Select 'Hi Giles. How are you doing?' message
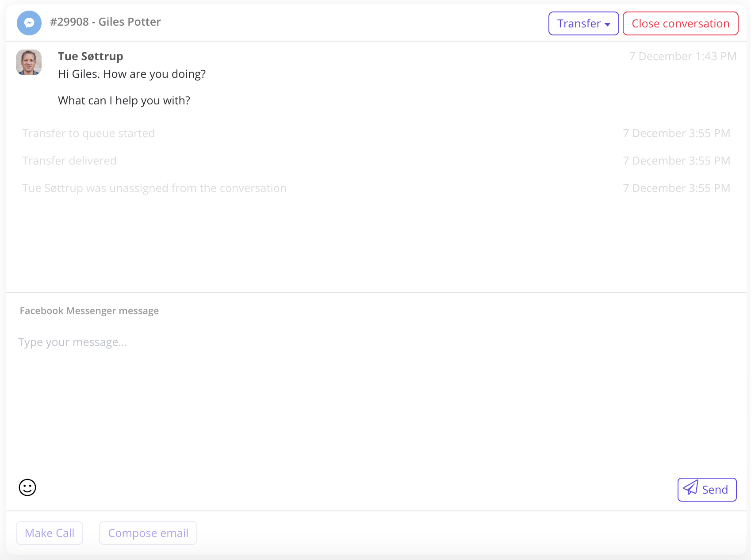Screen dimensions: 751x560 pyautogui.click(x=132, y=74)
